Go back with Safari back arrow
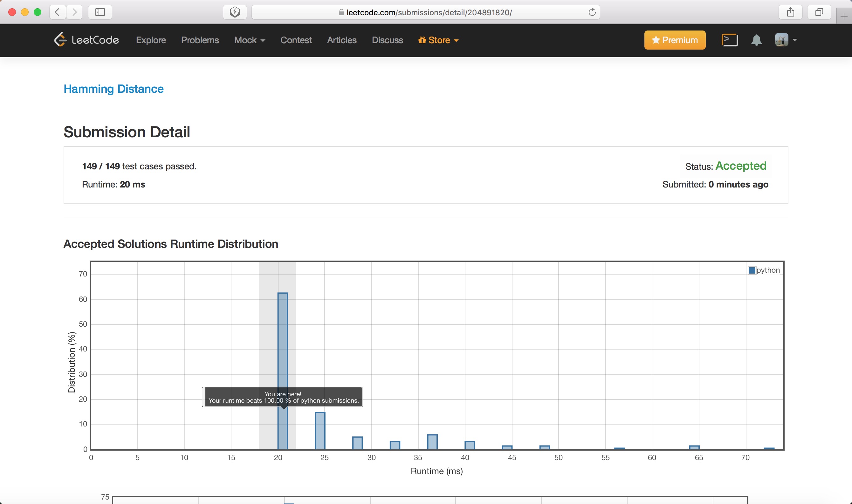This screenshot has height=504, width=852. click(x=58, y=12)
